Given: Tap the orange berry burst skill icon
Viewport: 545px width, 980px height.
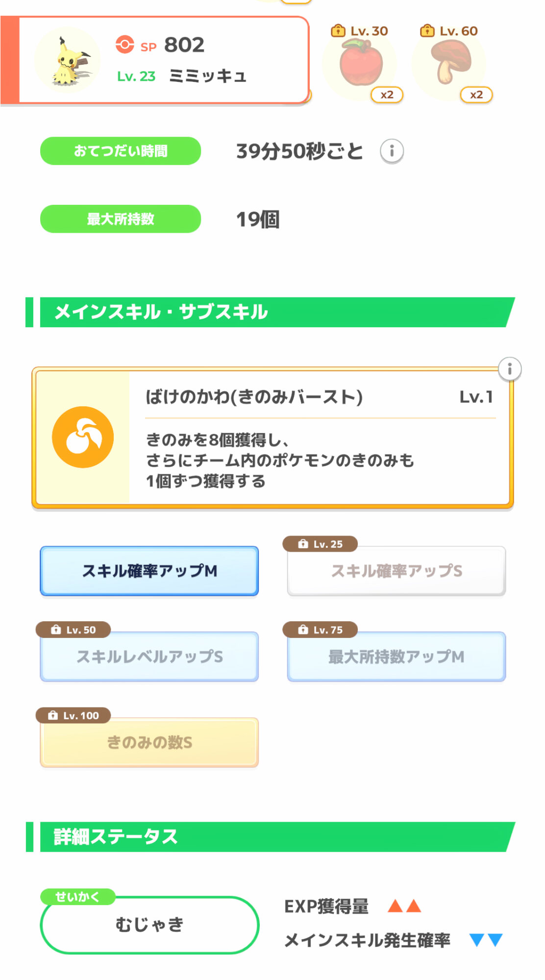Looking at the screenshot, I should coord(83,437).
